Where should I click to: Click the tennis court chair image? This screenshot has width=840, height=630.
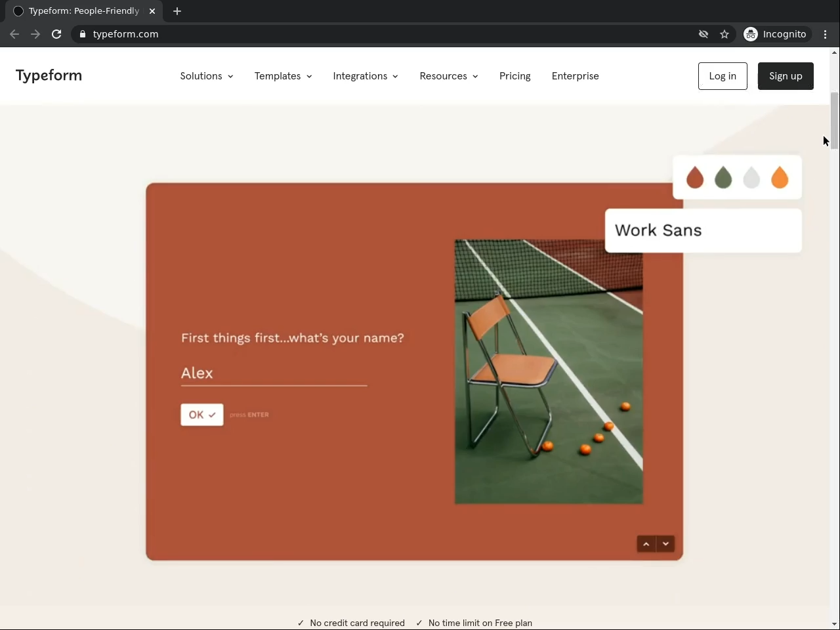(549, 372)
